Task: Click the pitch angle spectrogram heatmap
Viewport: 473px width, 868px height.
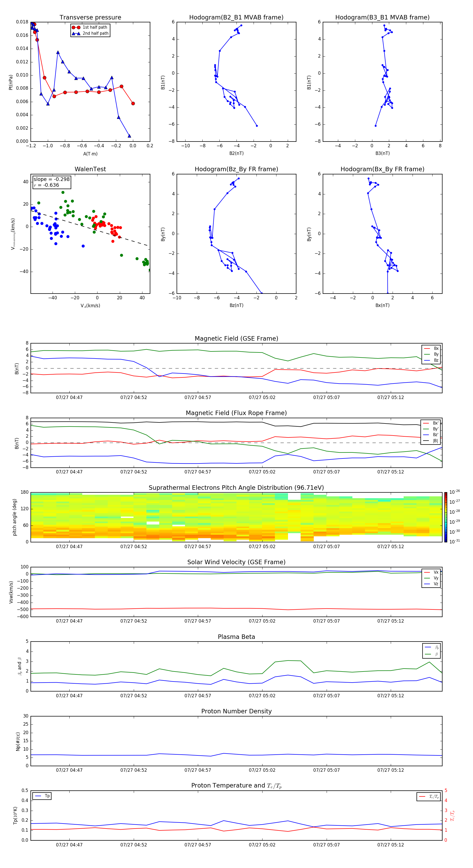Action: coord(236,517)
